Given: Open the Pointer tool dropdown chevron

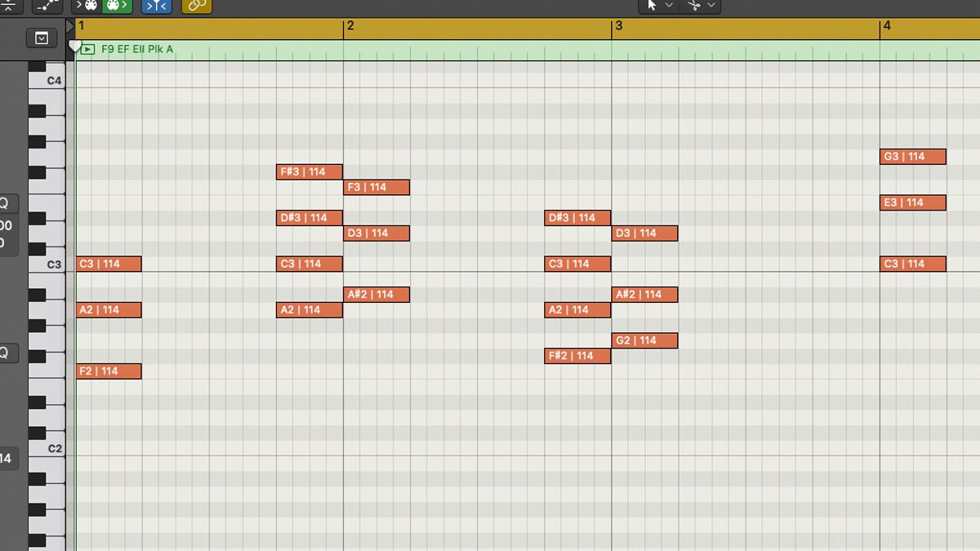Looking at the screenshot, I should [669, 7].
